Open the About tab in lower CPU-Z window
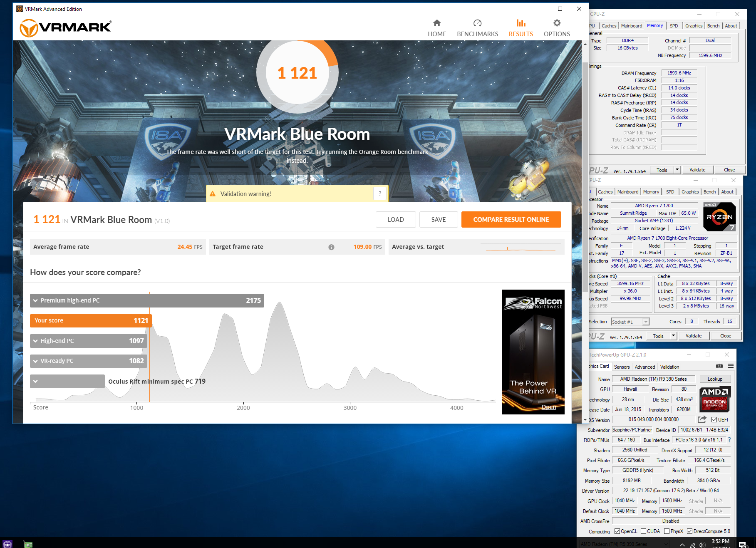 (x=727, y=192)
